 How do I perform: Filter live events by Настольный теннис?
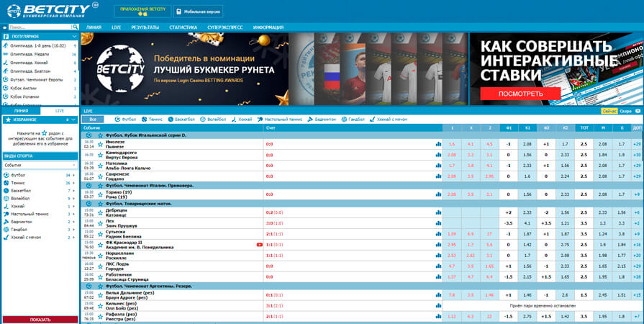pyautogui.click(x=280, y=120)
